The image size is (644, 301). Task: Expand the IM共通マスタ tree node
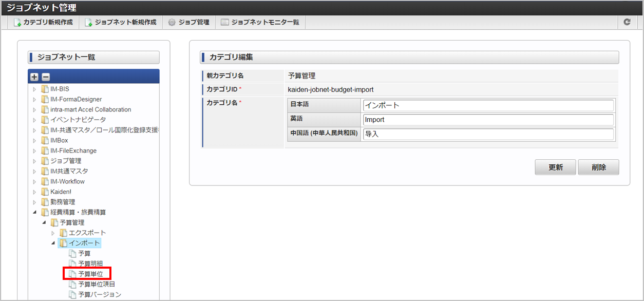tap(34, 171)
